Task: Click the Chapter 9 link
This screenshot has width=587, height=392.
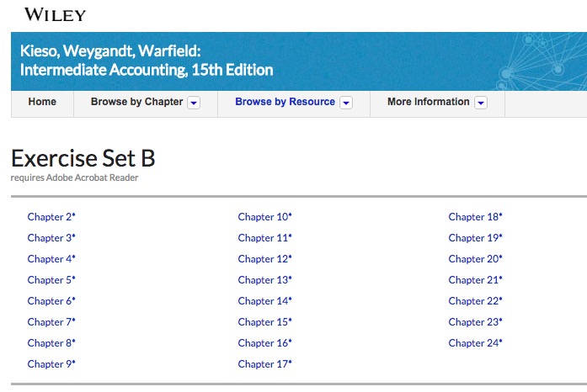Action: [x=51, y=364]
